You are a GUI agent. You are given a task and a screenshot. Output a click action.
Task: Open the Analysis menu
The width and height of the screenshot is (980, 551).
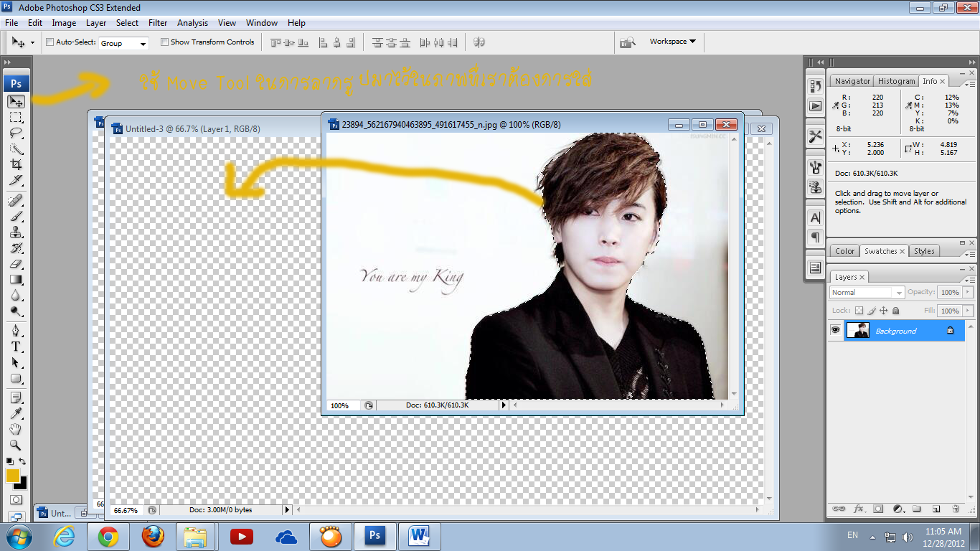click(192, 23)
